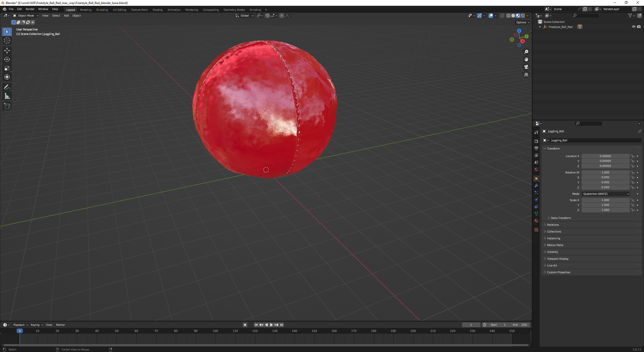Toggle auto keying record button

point(245,325)
